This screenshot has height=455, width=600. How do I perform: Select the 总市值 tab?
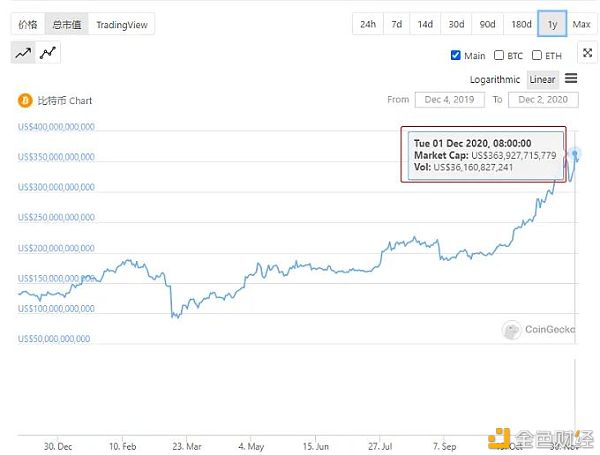tap(67, 24)
